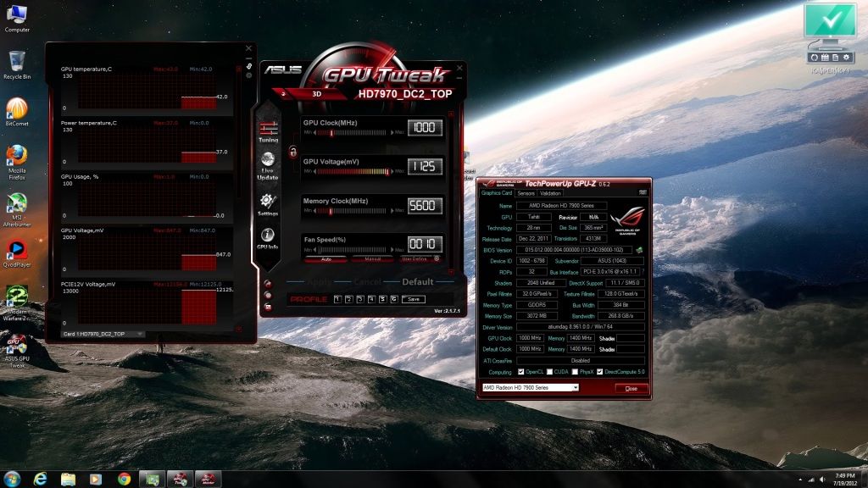Click the camera screenshot icon in GPU-Z
This screenshot has height=488, width=868.
(x=643, y=192)
